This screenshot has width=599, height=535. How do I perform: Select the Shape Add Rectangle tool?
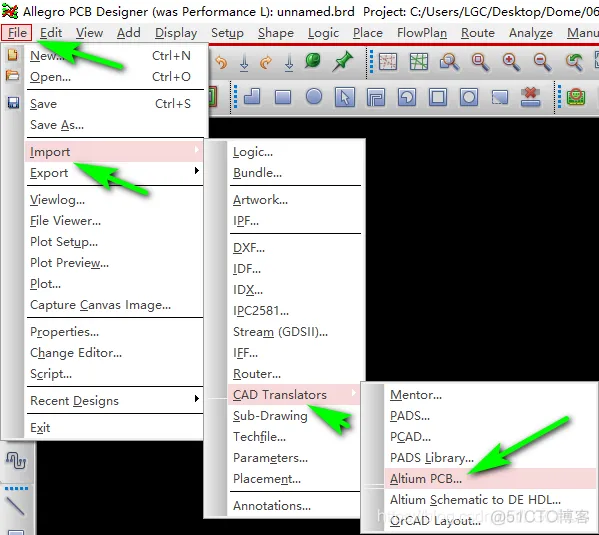click(283, 97)
